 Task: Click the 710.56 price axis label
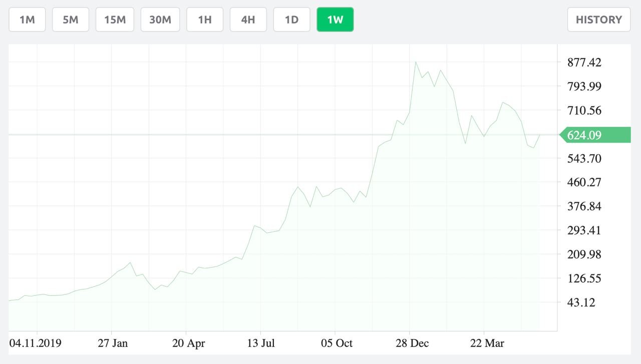pyautogui.click(x=584, y=111)
